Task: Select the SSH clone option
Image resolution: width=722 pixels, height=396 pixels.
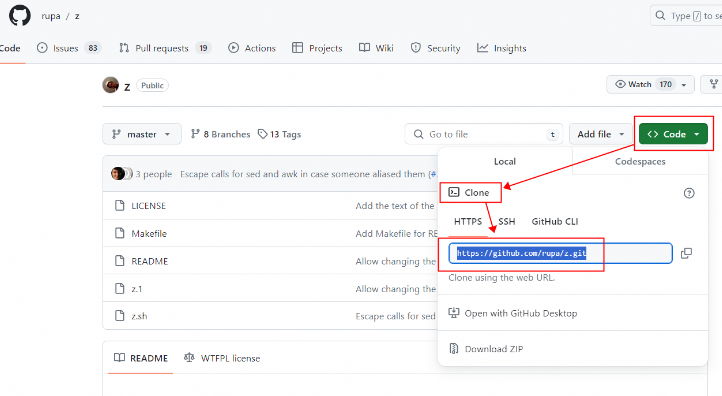Action: (507, 221)
